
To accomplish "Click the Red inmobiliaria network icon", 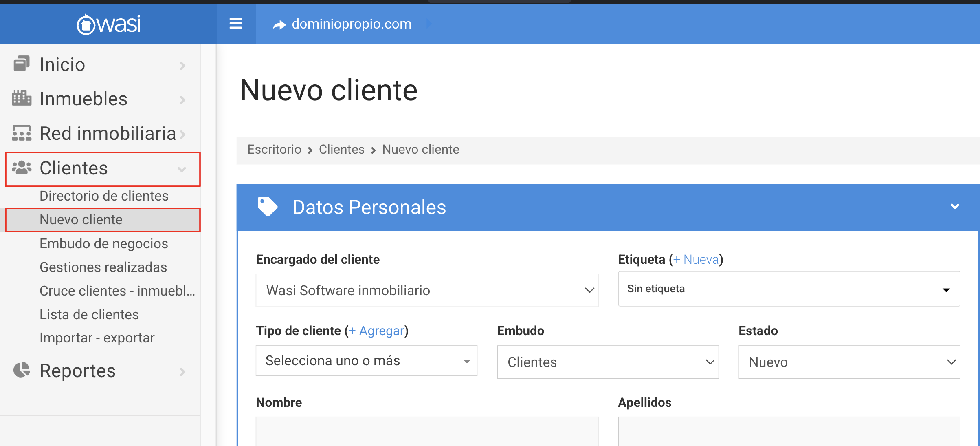I will (x=21, y=133).
